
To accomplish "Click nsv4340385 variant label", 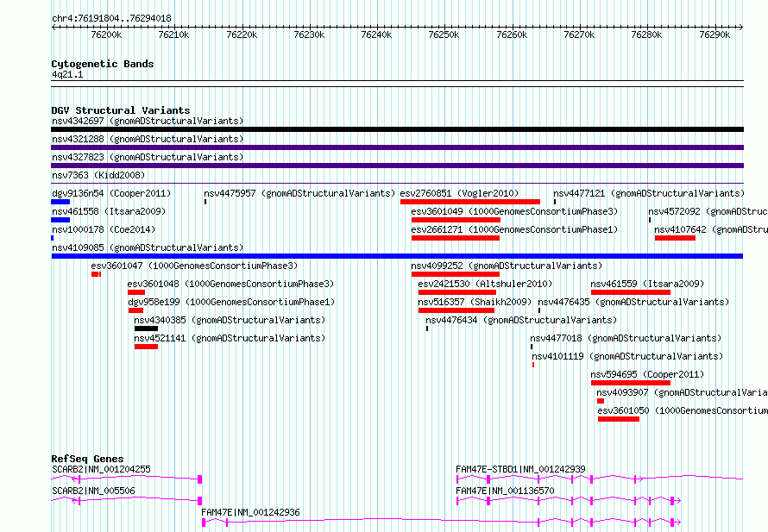I will [x=230, y=320].
